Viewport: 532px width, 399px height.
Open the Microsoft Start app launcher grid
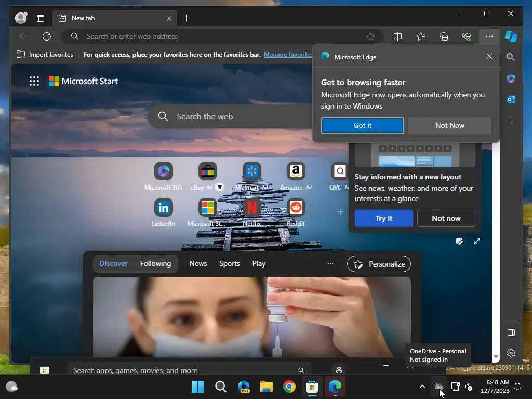[x=34, y=81]
